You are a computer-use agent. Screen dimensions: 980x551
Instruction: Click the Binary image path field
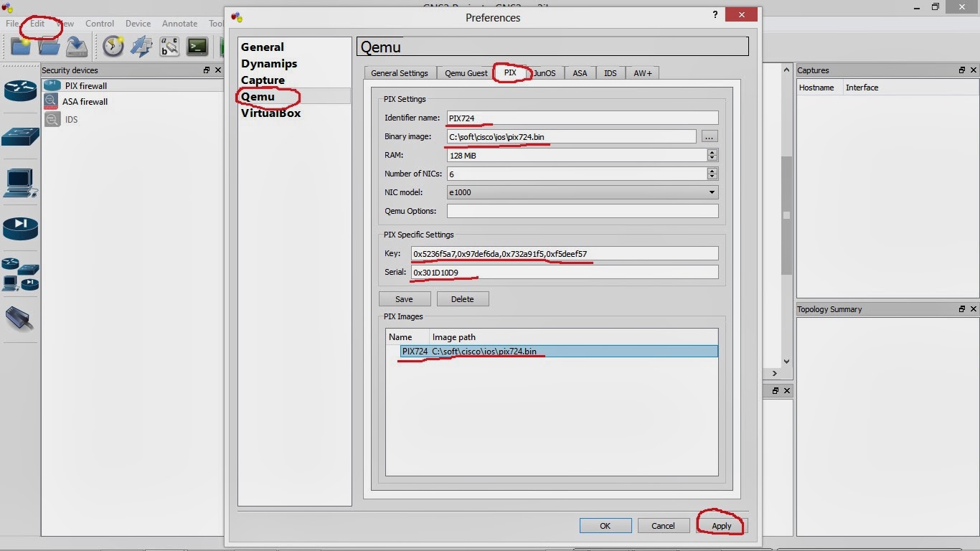(571, 136)
